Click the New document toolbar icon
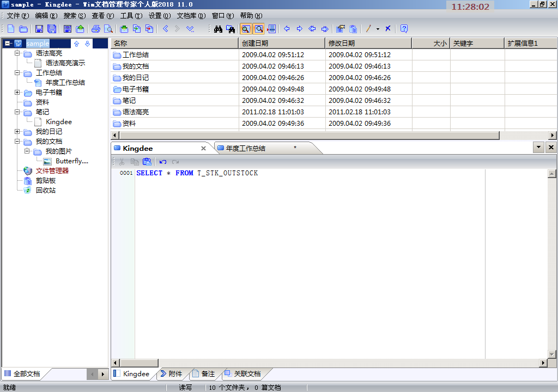This screenshot has width=558, height=392. tap(11, 29)
